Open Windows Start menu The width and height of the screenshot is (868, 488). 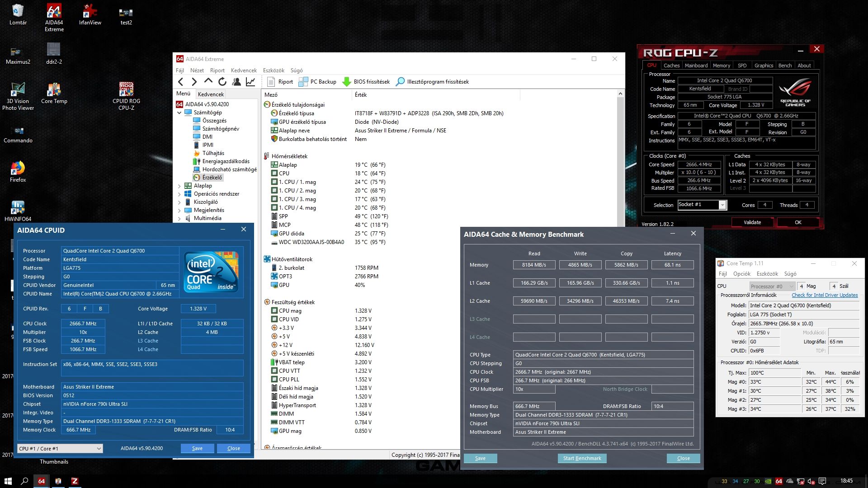click(x=8, y=481)
